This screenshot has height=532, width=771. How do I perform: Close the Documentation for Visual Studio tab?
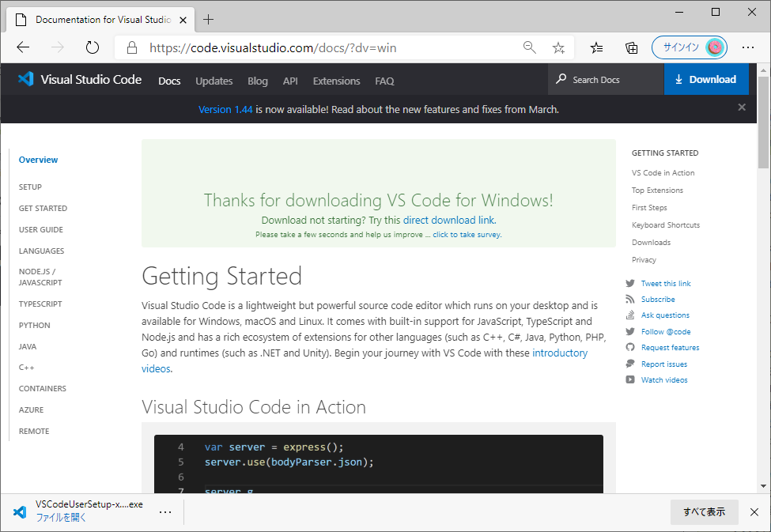(x=183, y=21)
